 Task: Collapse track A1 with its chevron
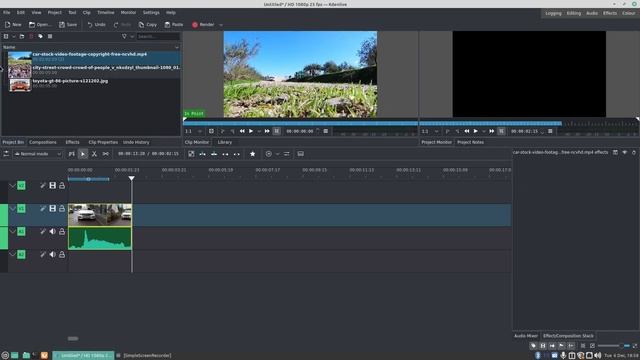[12, 231]
